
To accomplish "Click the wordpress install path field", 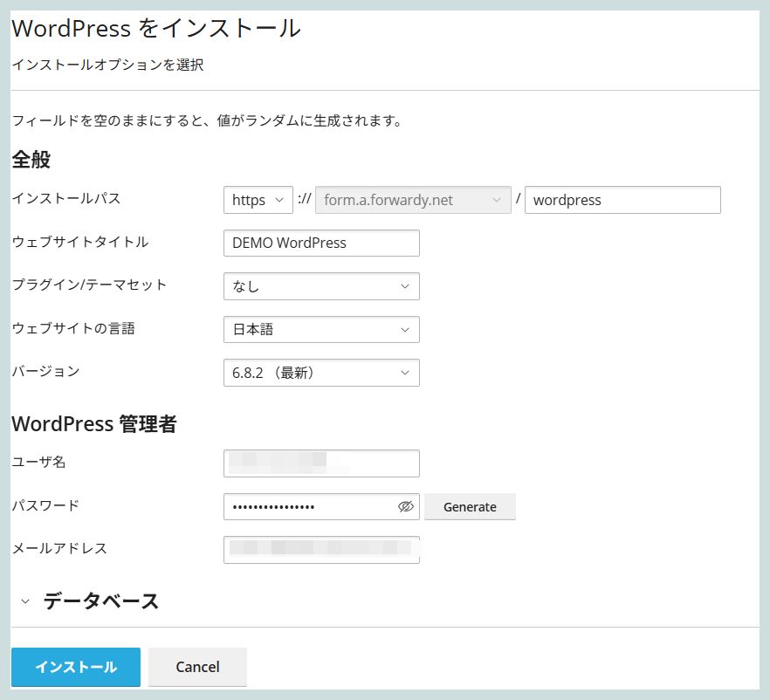I will point(622,200).
